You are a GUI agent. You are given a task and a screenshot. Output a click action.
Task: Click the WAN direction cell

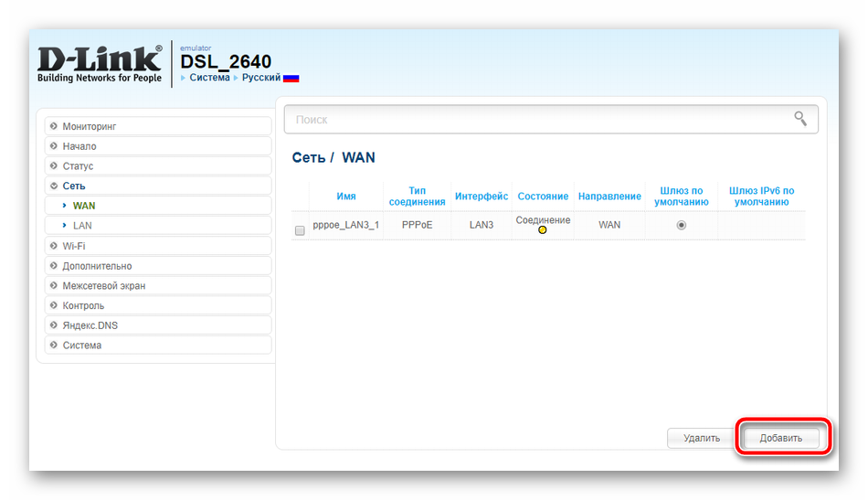click(609, 225)
